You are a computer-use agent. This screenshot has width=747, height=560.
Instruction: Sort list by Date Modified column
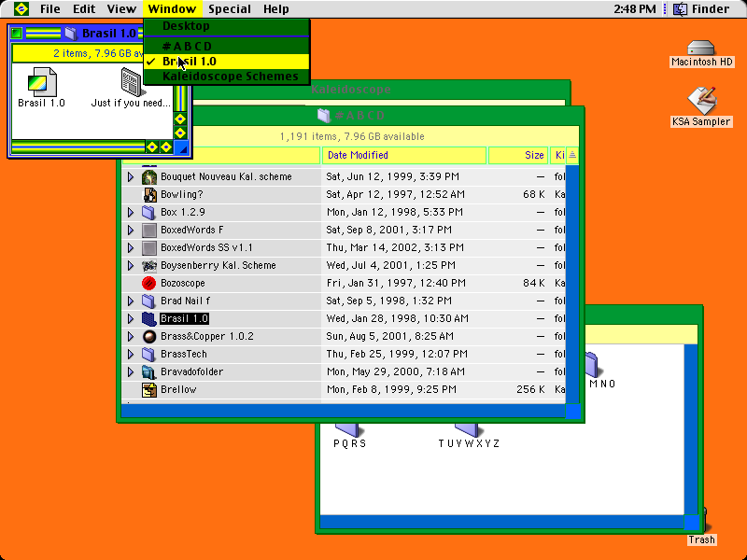click(404, 155)
